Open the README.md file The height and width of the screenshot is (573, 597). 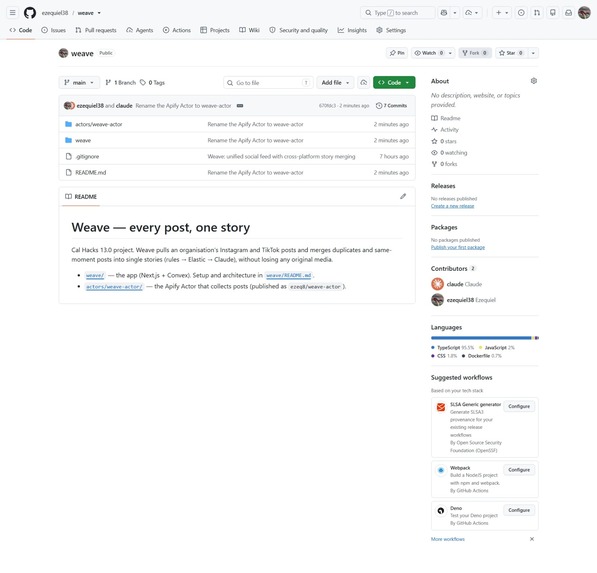[x=91, y=172]
